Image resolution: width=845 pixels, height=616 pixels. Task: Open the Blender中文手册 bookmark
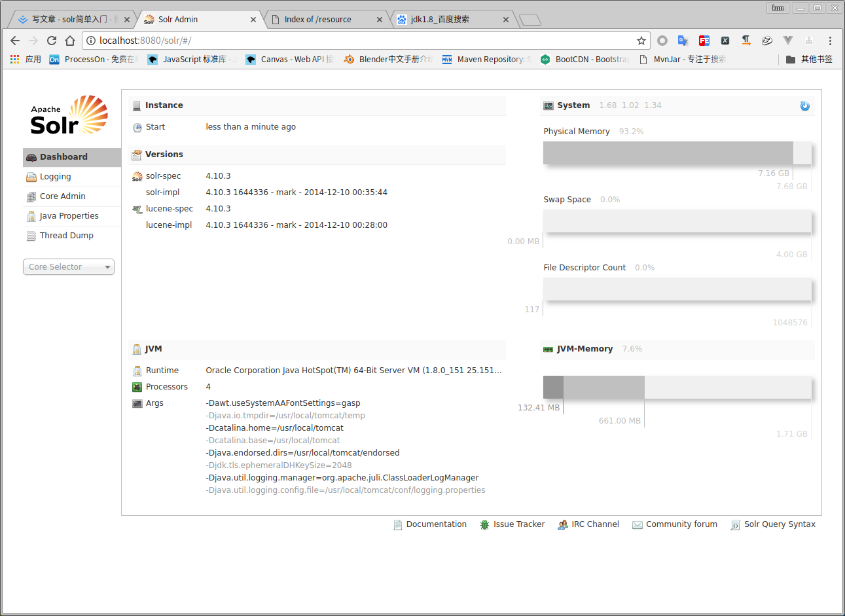[388, 60]
